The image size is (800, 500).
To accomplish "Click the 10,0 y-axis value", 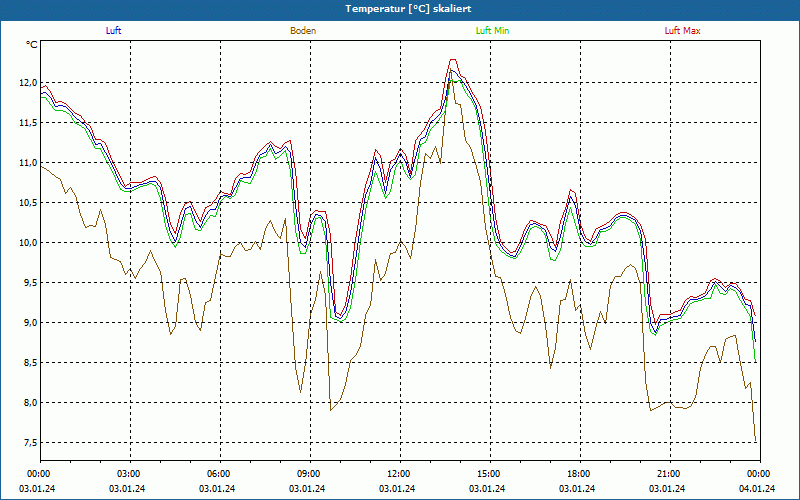I will click(29, 242).
